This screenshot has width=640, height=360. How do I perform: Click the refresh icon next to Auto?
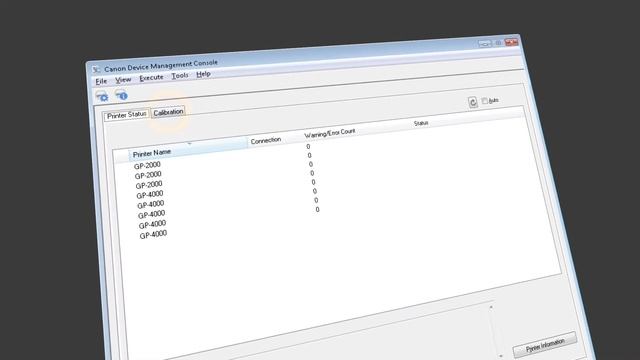473,102
